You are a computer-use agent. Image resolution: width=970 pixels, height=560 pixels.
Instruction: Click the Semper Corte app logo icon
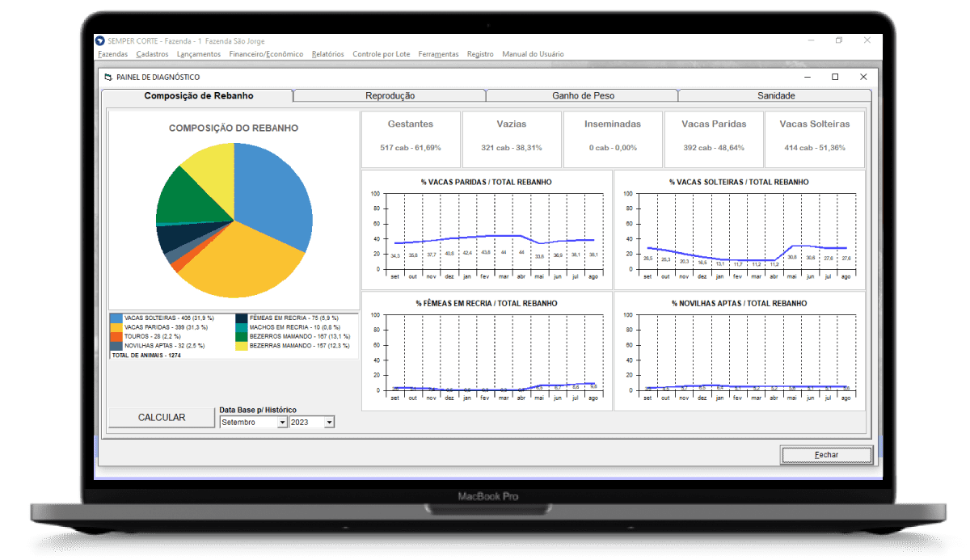pos(100,41)
